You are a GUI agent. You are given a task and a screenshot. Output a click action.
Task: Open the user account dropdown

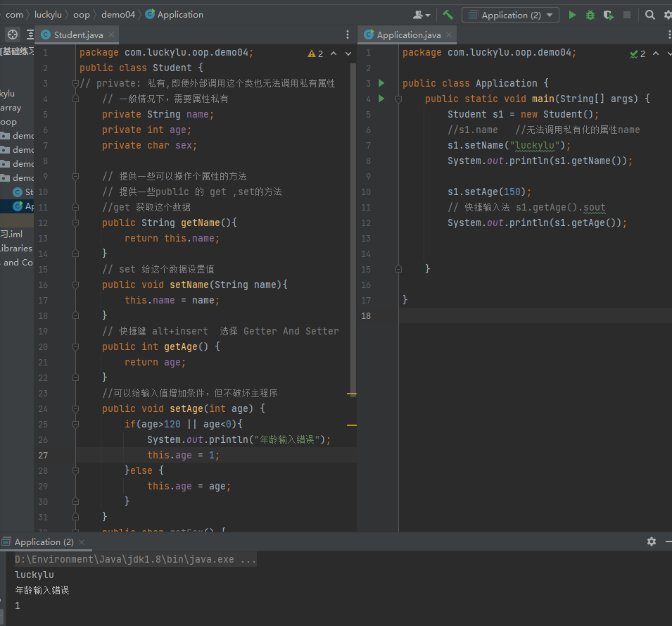pos(421,15)
